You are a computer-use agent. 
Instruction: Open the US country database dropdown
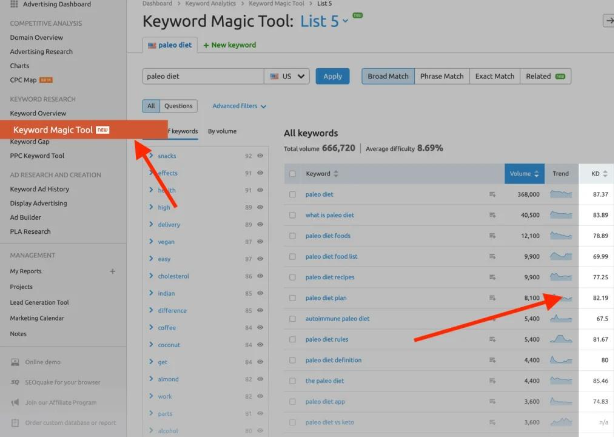coord(286,76)
